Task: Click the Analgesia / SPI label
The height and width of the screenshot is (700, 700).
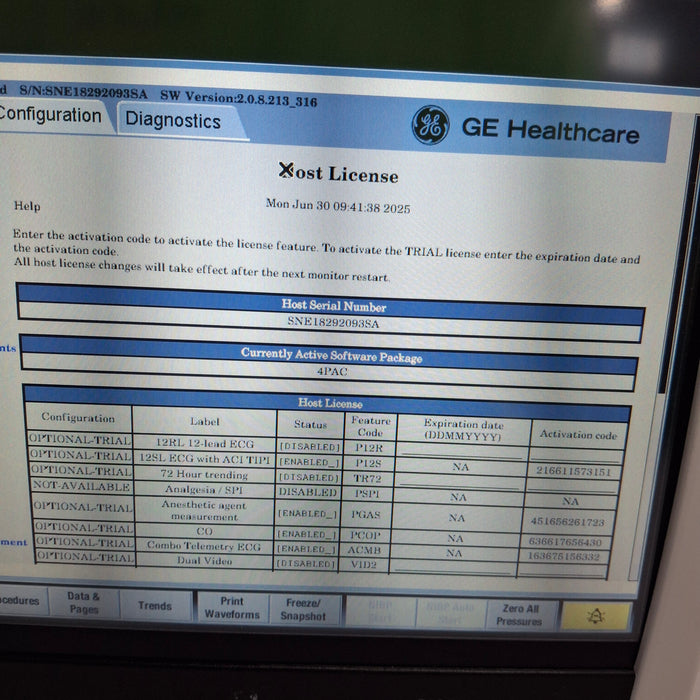Action: 204,489
